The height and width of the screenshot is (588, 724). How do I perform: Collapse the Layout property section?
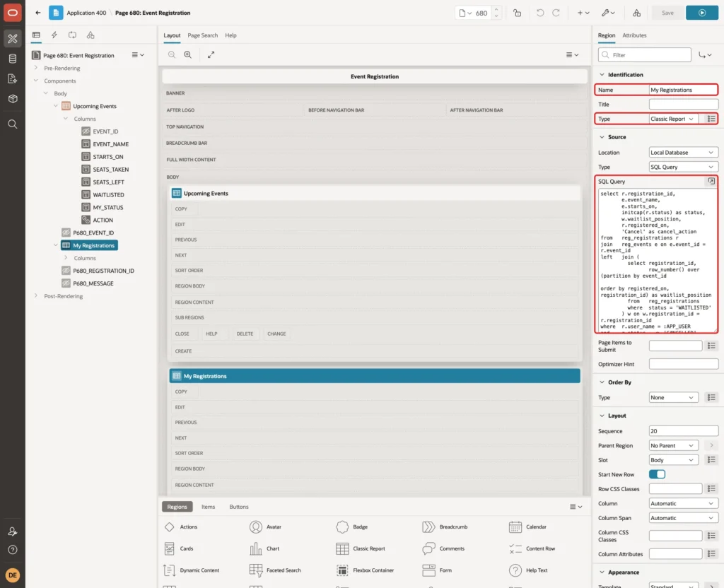602,416
